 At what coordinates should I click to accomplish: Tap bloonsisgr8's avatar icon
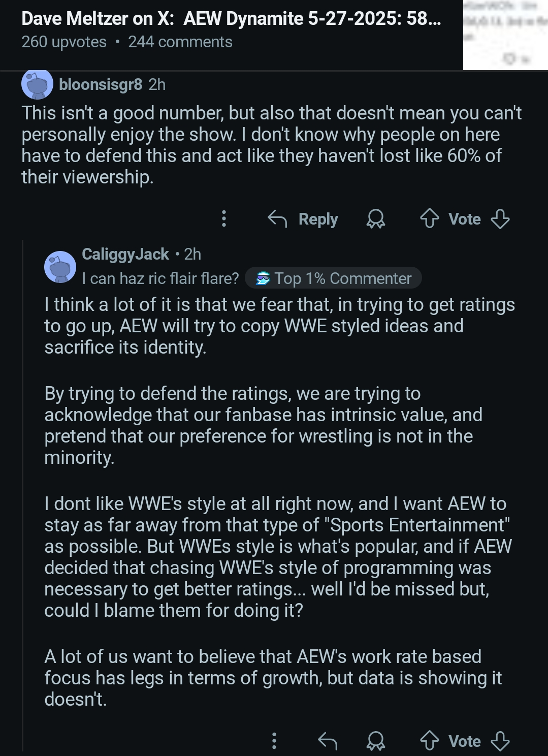click(37, 84)
